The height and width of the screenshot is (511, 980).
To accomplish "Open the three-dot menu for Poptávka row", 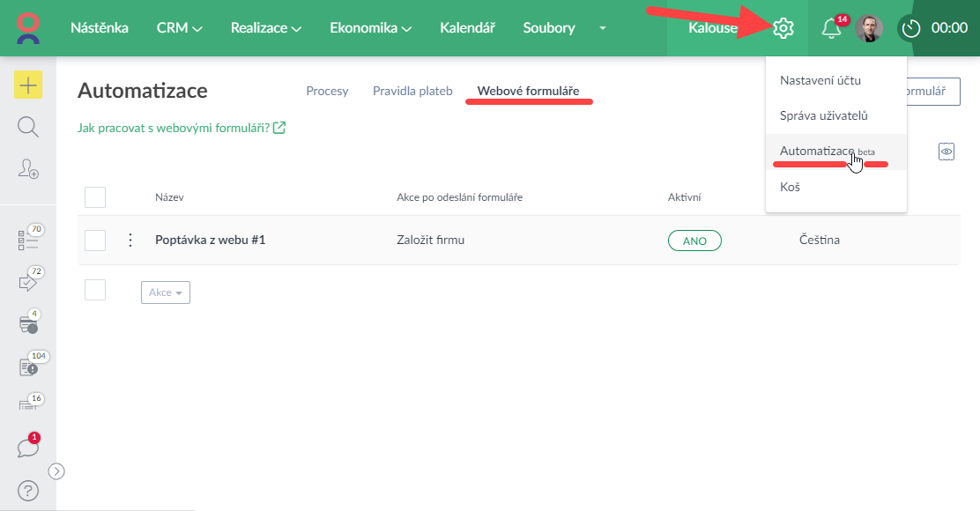I will tap(130, 240).
